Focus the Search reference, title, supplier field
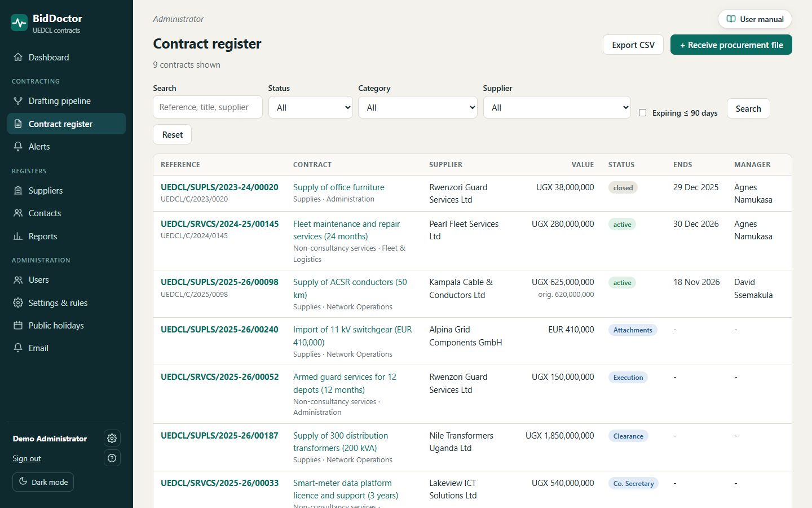 (x=208, y=107)
